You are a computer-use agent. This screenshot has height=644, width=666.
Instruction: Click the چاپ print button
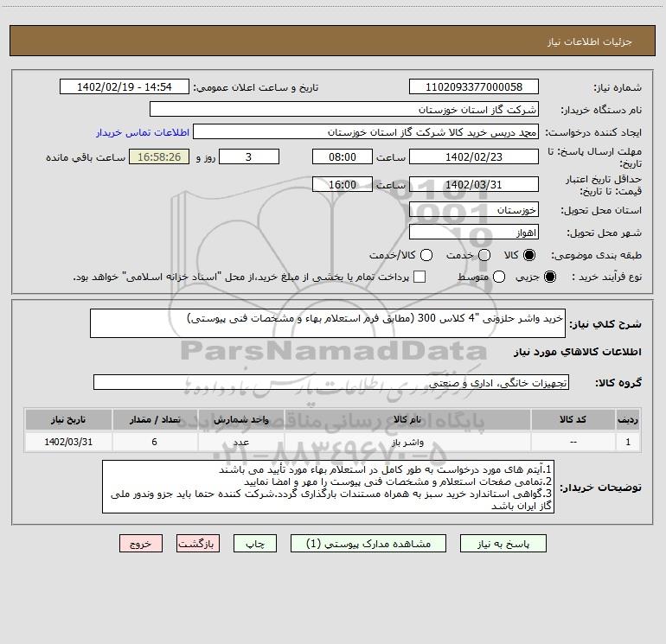pos(255,544)
